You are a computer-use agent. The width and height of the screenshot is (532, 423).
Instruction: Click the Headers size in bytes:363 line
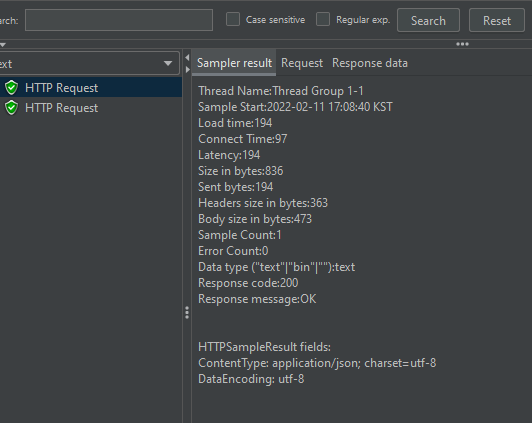(263, 203)
